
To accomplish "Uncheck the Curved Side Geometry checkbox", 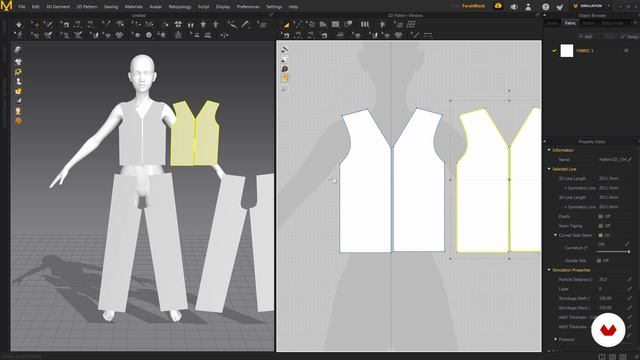I will click(x=600, y=236).
